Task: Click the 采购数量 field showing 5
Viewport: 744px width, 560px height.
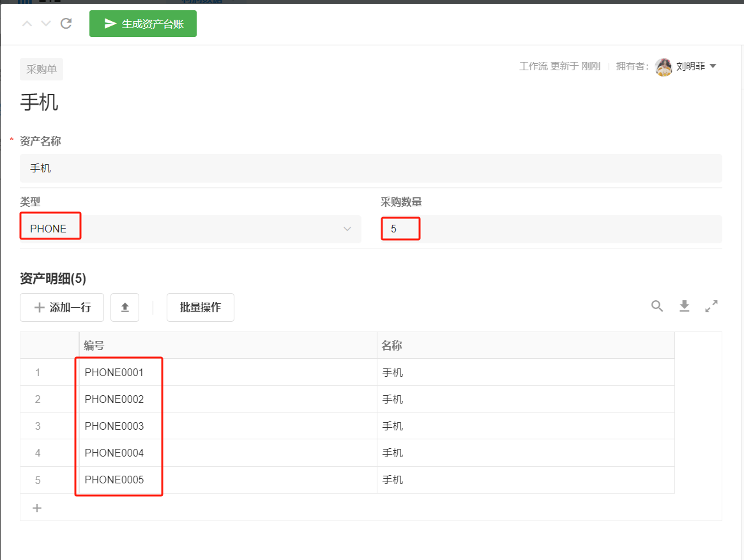Action: (550, 229)
